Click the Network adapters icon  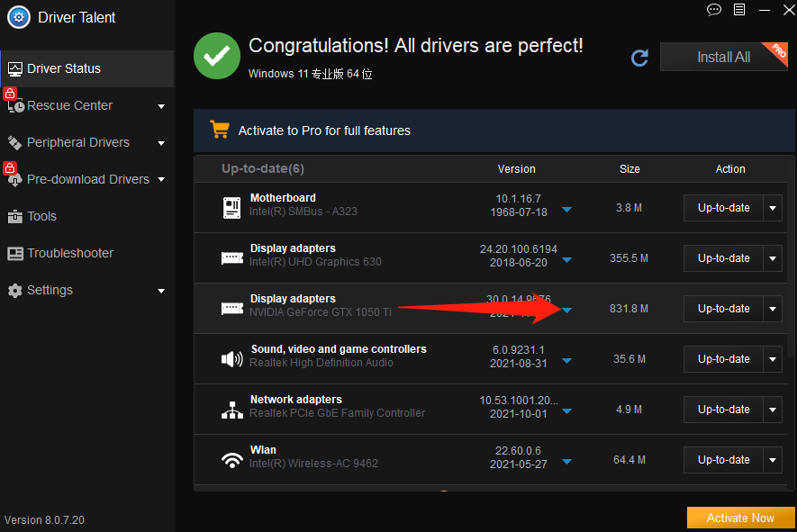point(231,410)
